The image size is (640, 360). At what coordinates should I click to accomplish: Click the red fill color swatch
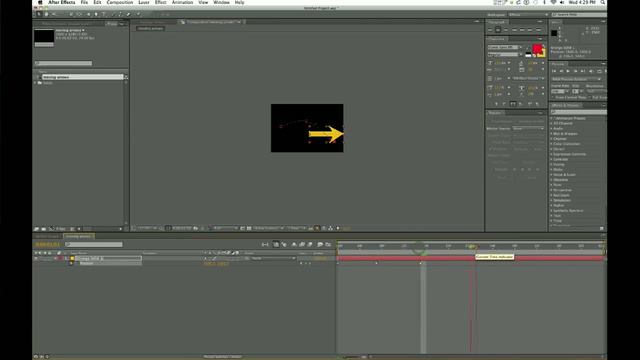537,49
